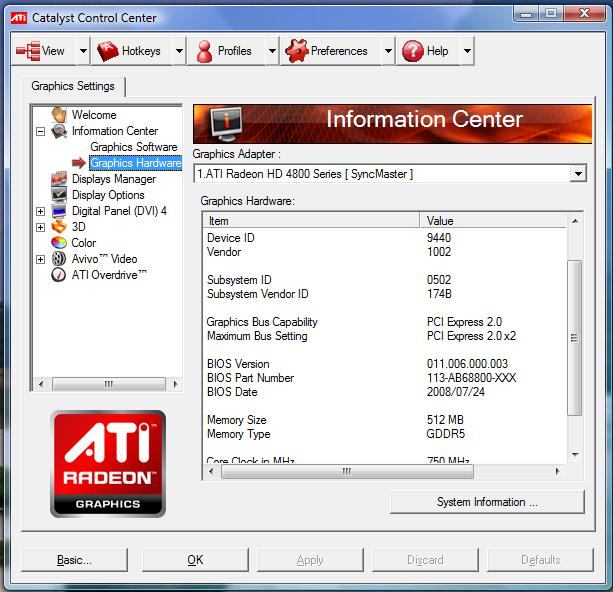Click the Device ID row
The height and width of the screenshot is (592, 613).
385,238
